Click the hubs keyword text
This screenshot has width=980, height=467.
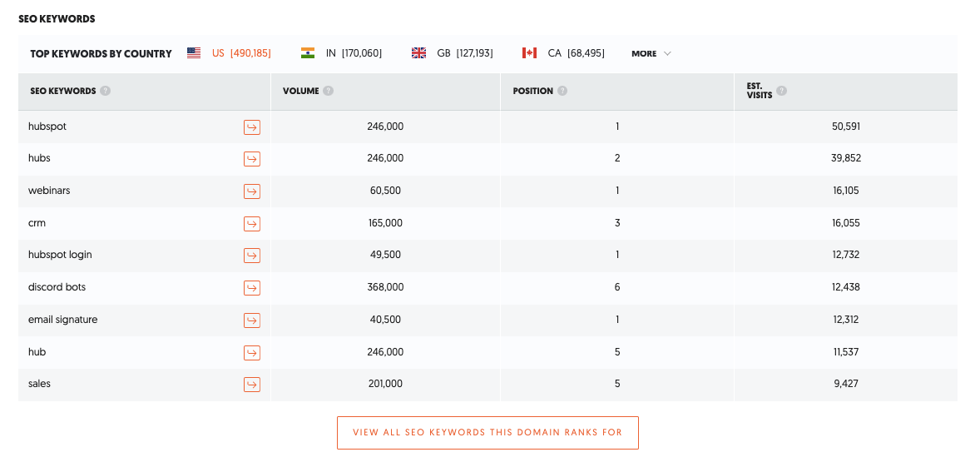click(x=39, y=158)
